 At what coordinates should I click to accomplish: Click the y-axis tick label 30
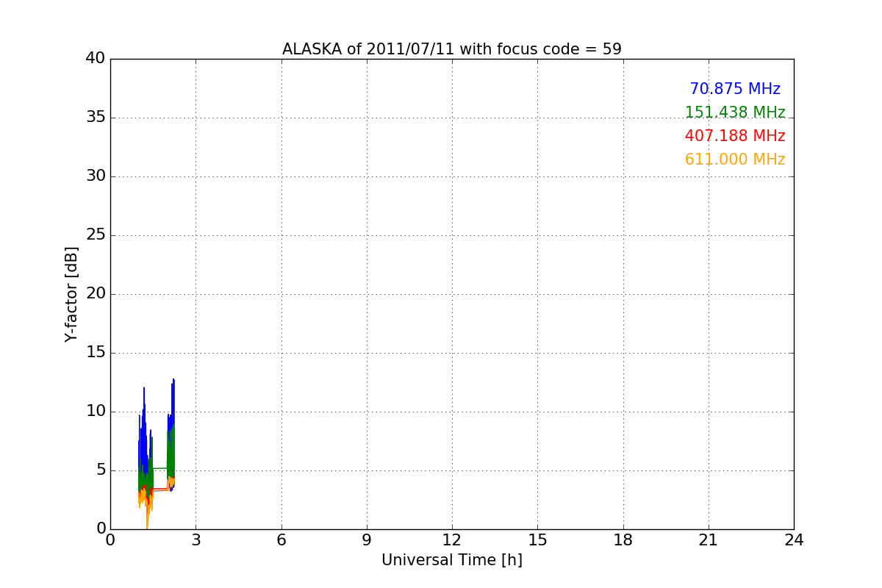(x=96, y=176)
